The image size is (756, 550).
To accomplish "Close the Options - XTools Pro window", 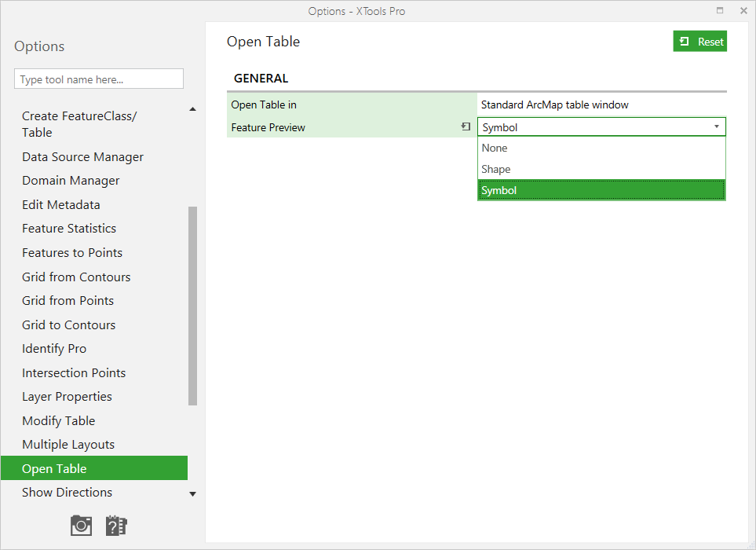I will (743, 11).
